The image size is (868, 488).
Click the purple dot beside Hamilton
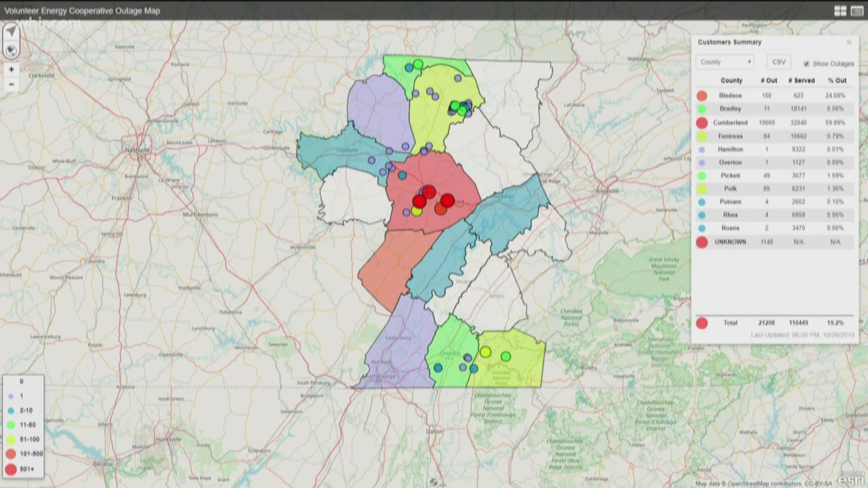pos(702,149)
